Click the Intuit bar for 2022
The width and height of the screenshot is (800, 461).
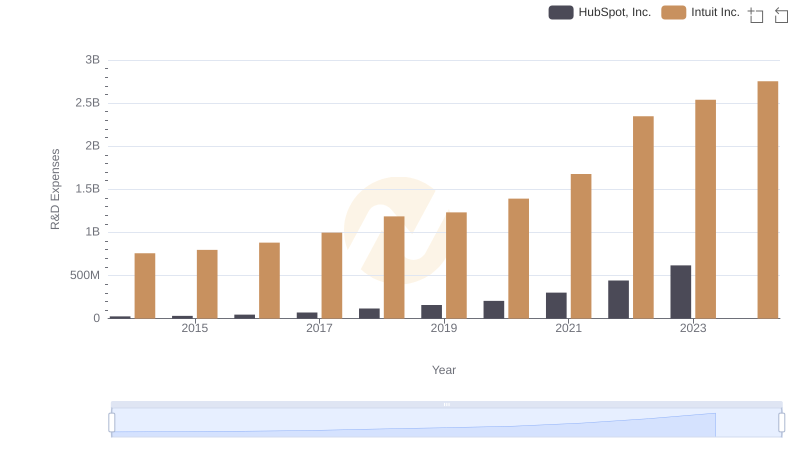click(643, 217)
